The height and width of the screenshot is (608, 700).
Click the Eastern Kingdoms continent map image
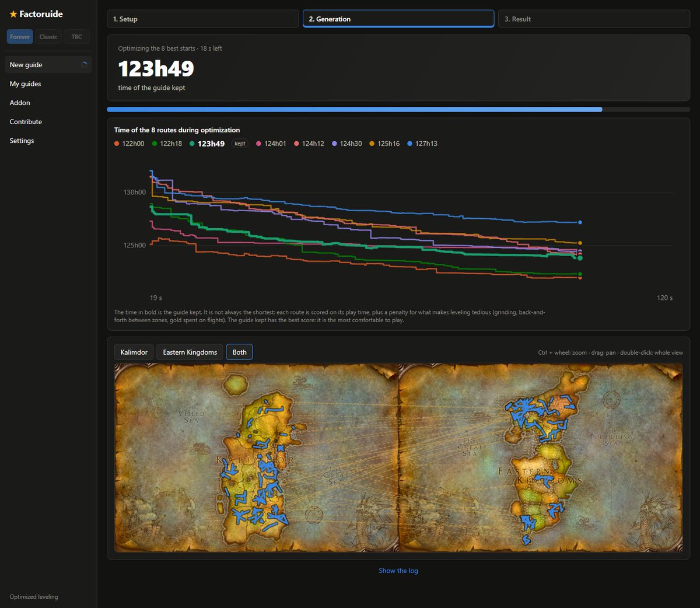pos(540,458)
